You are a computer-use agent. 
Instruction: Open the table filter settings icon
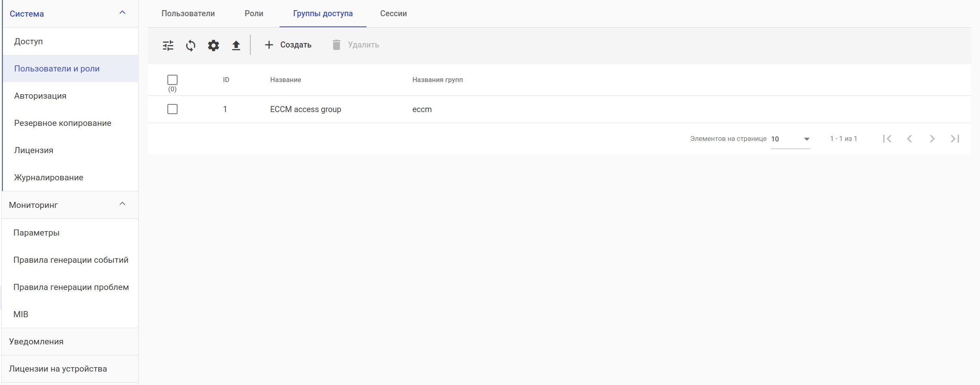[x=168, y=45]
